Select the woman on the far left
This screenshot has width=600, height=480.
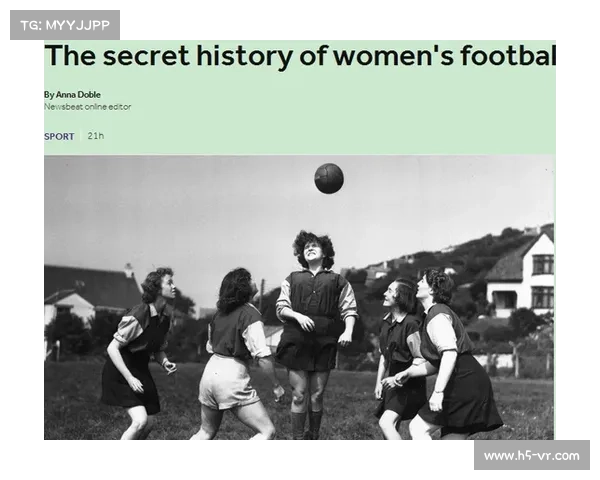(139, 352)
